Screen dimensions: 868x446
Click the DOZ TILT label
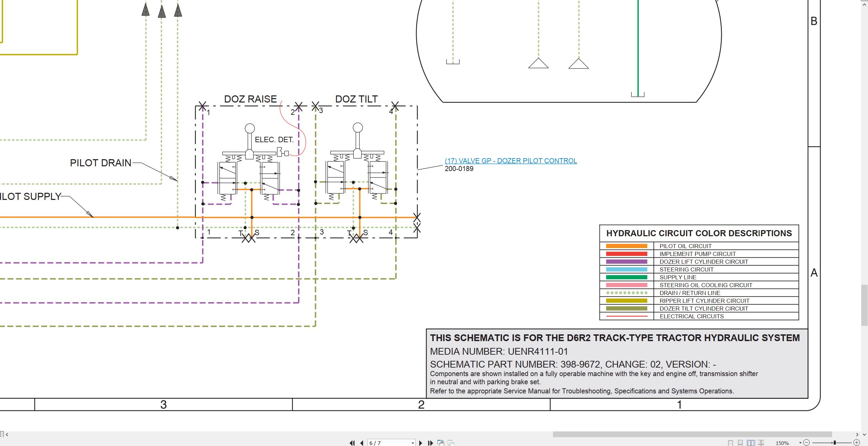tap(356, 99)
